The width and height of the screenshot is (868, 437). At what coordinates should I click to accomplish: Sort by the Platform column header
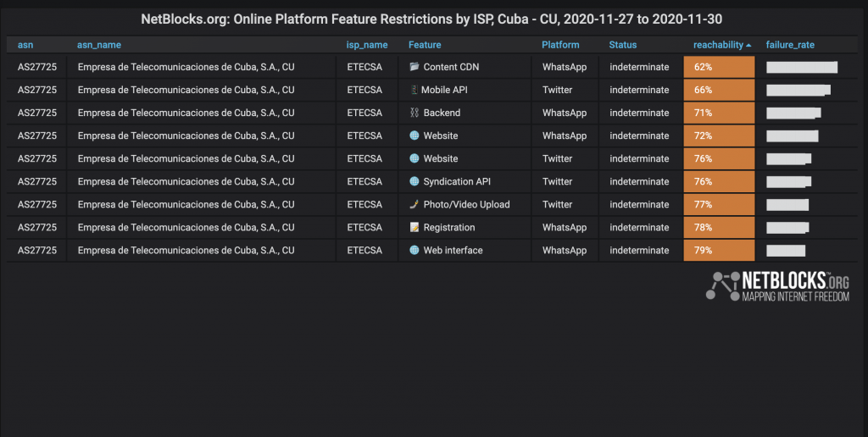tap(560, 45)
